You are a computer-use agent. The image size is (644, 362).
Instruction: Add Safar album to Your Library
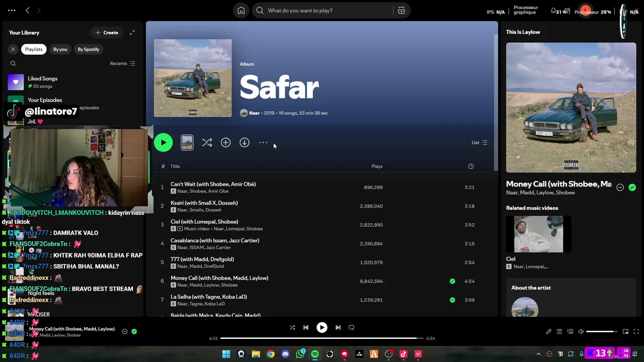click(x=225, y=143)
